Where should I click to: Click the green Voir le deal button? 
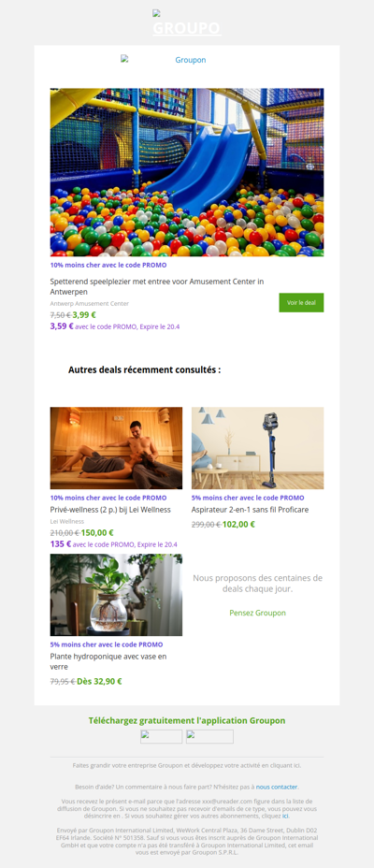(x=301, y=303)
